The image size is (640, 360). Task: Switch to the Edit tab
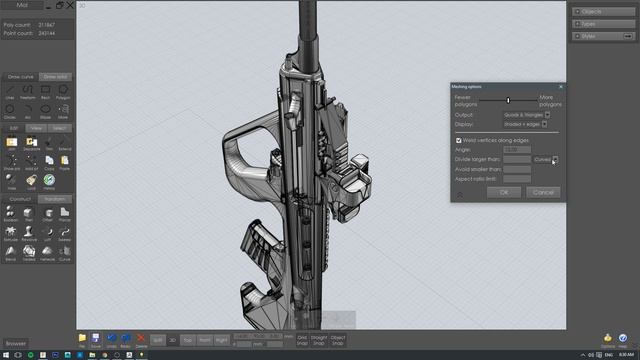pos(13,128)
